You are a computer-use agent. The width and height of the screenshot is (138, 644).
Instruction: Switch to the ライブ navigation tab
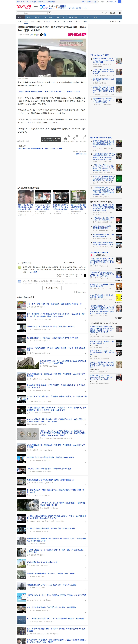click(x=37, y=17)
